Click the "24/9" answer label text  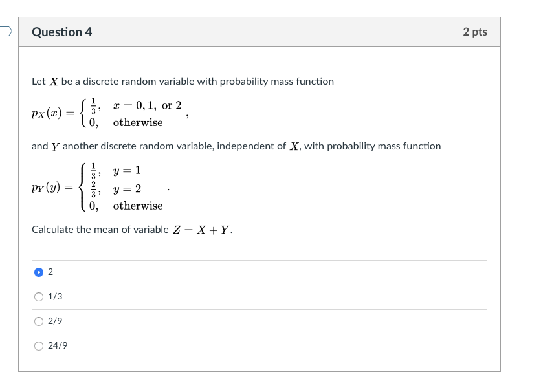[58, 346]
